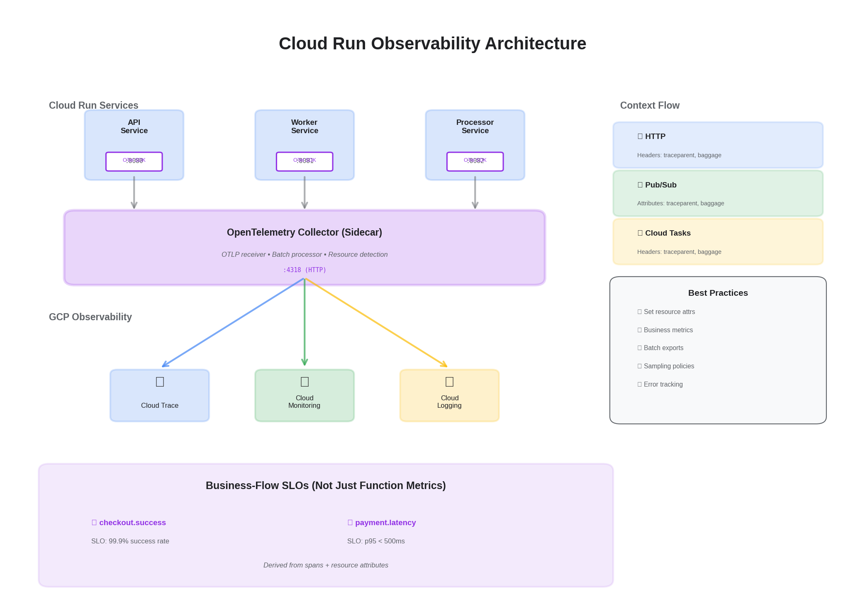865x616 pixels.
Task: Select the Cloud Monitoring icon
Action: pyautogui.click(x=304, y=381)
